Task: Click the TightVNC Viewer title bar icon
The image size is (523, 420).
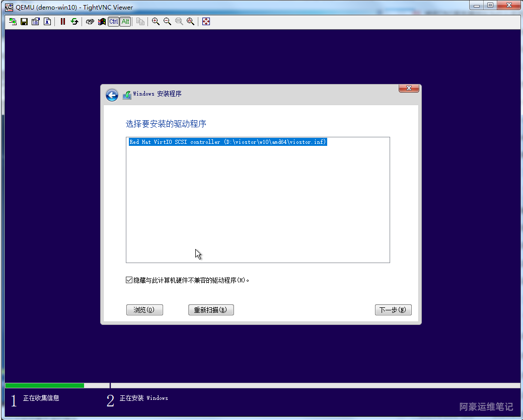Action: coord(9,7)
